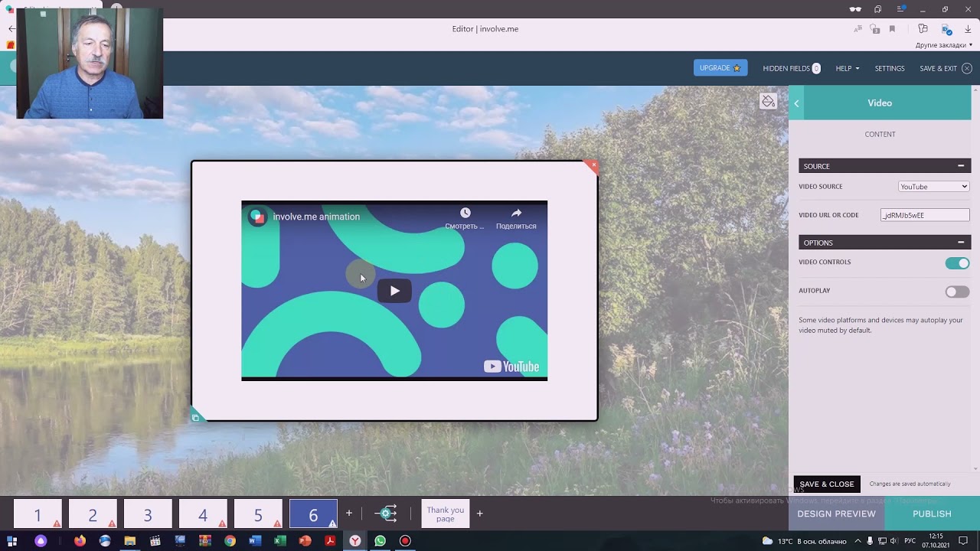Add a new page after page 6
The image size is (980, 551).
coord(349,514)
